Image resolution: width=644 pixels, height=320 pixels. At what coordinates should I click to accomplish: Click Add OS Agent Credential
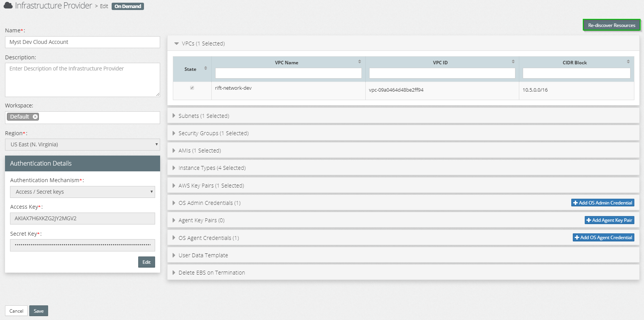[603, 238]
